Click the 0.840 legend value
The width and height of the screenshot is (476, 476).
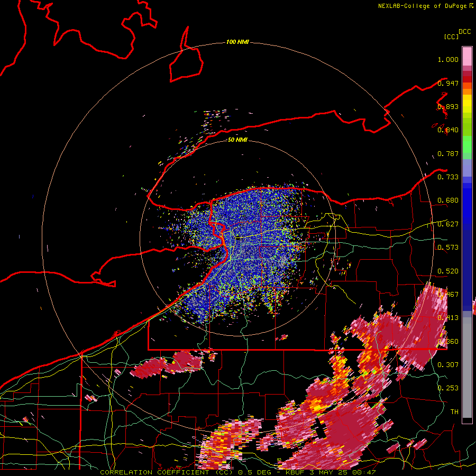[448, 130]
